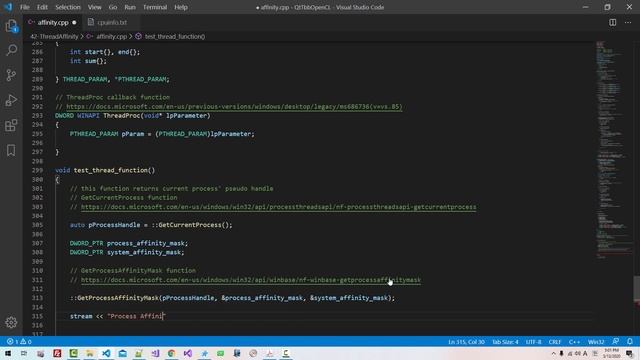Open the Manage gear settings

coord(11,322)
